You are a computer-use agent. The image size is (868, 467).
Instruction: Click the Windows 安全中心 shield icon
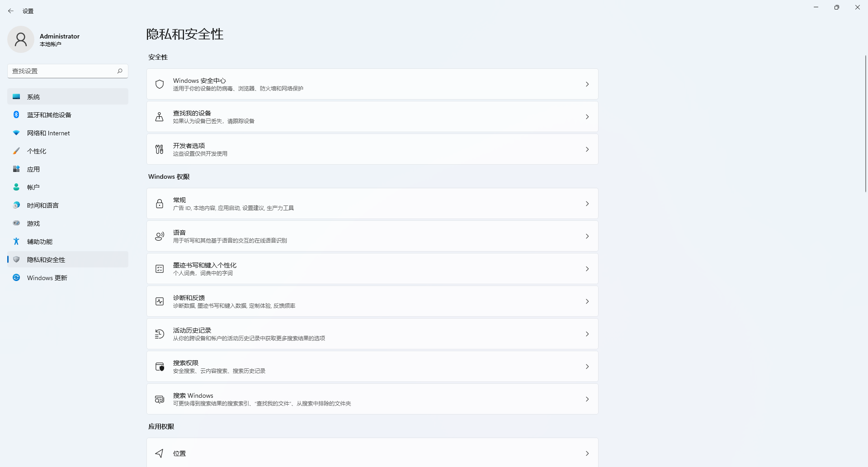pyautogui.click(x=160, y=84)
